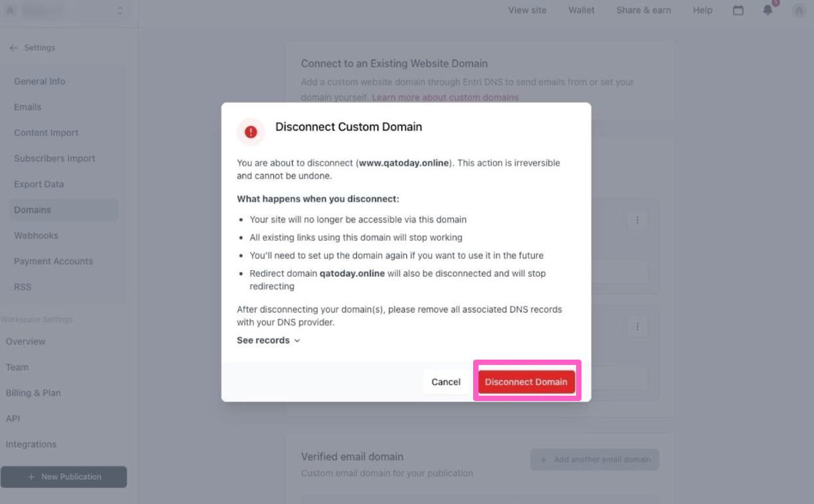Open Webhooks in the settings sidebar
The image size is (814, 504).
pos(36,235)
